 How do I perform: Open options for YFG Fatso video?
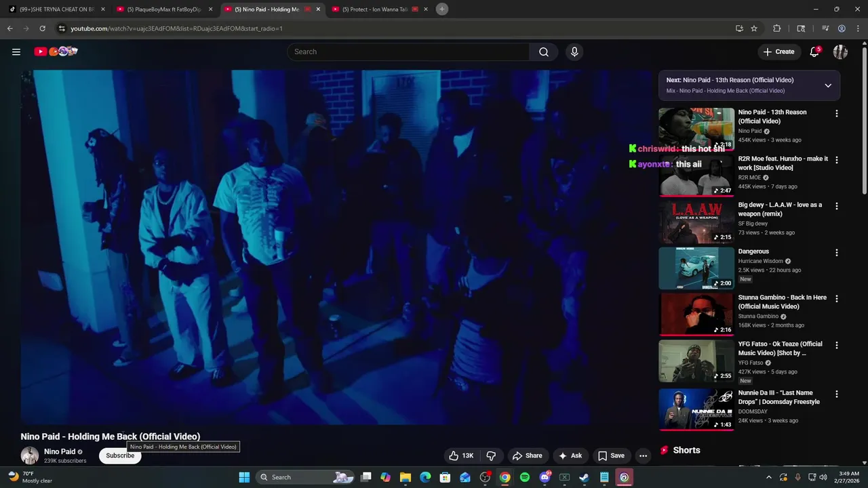coord(836,345)
